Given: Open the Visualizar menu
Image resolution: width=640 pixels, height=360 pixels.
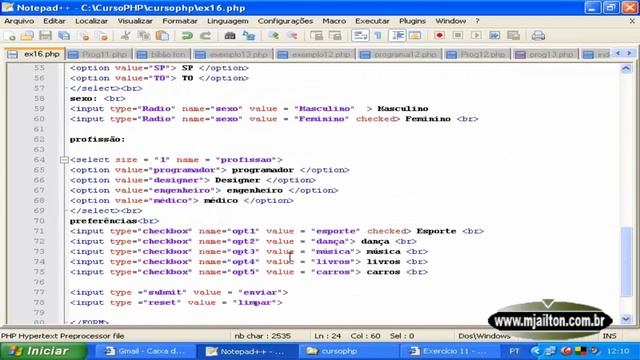Looking at the screenshot, I should [135, 21].
